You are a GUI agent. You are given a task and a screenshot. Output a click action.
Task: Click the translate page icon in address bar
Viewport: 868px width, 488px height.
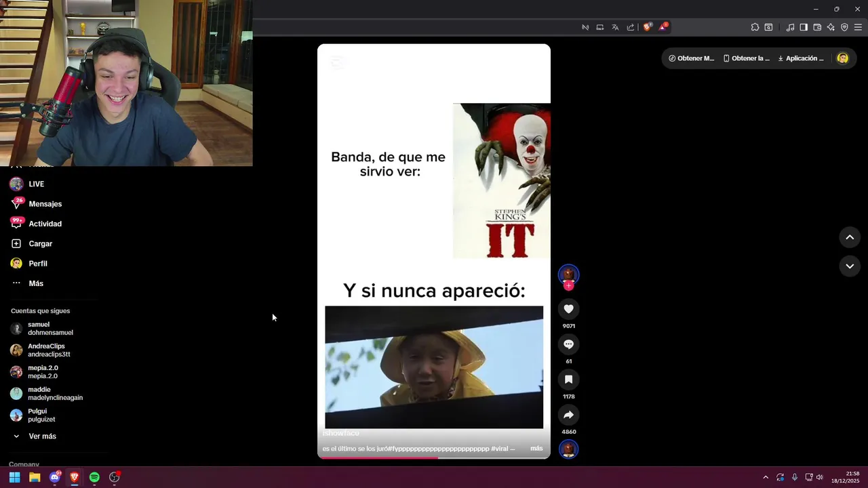[615, 27]
